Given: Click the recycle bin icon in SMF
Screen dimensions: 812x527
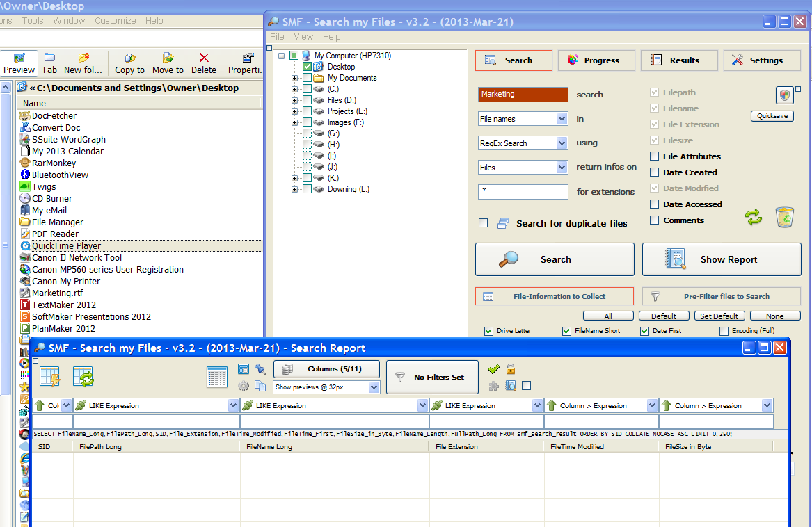Looking at the screenshot, I should pos(785,217).
